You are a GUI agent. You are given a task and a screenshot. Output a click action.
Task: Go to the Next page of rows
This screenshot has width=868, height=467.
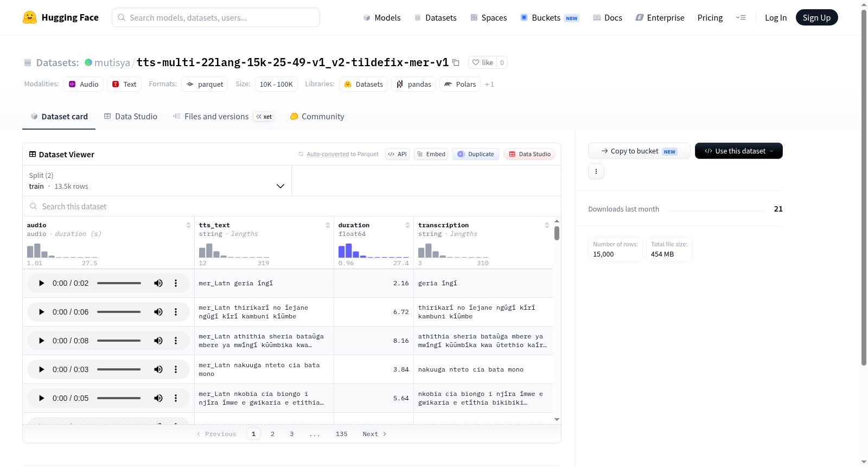point(374,434)
